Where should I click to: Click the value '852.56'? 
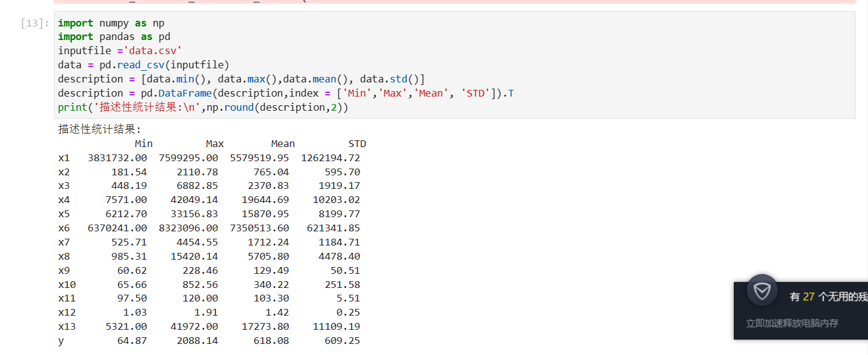(x=200, y=285)
